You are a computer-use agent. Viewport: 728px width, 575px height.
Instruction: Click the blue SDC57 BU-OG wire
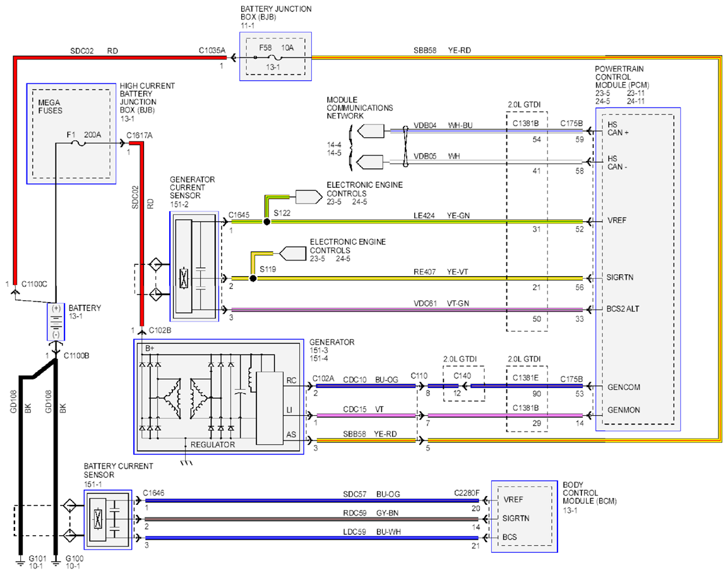coord(312,500)
